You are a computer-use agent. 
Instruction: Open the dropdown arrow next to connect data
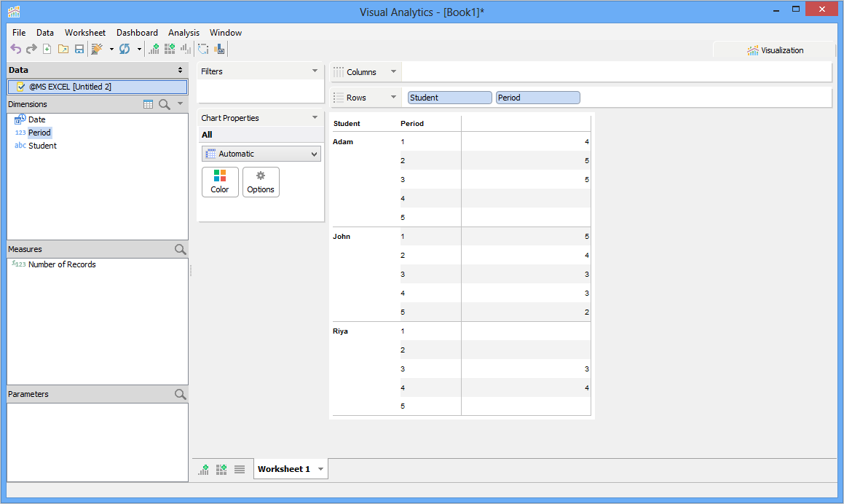[111, 49]
